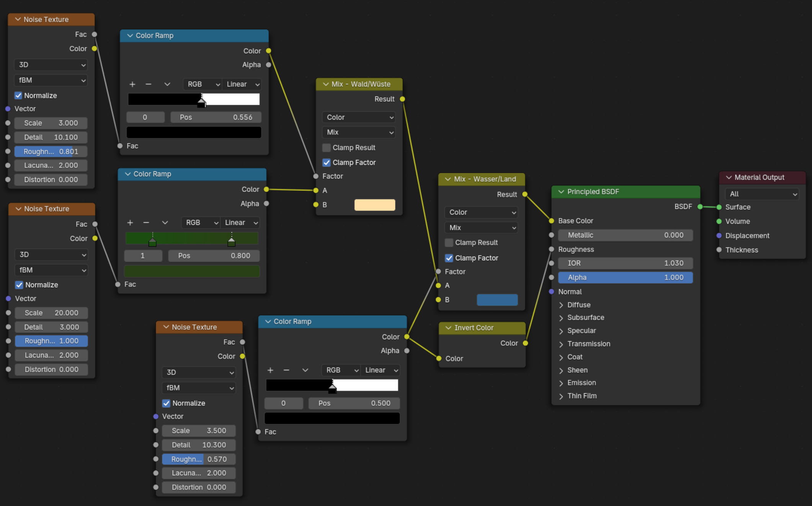The image size is (812, 506).
Task: Open the tools chevron in the bottom Color Ramp
Action: [305, 370]
